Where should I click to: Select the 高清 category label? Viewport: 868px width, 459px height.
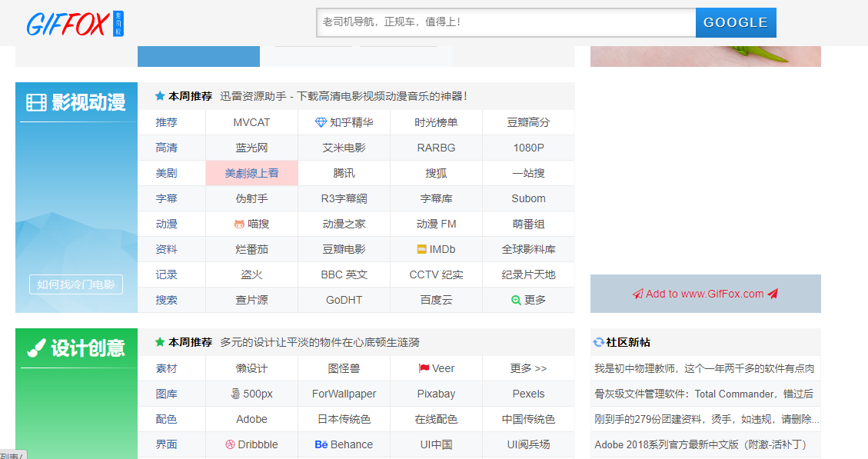(x=166, y=148)
